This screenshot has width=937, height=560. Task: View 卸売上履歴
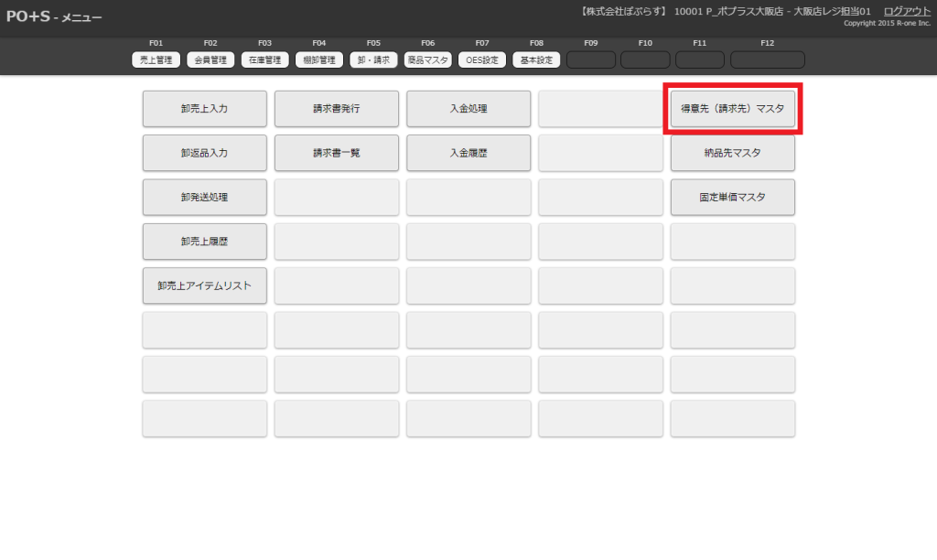tap(204, 242)
